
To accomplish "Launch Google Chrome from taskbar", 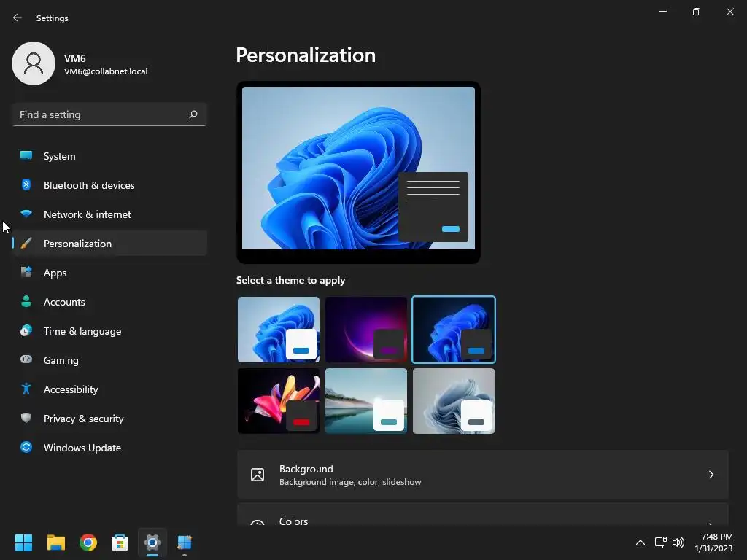I will click(x=88, y=542).
